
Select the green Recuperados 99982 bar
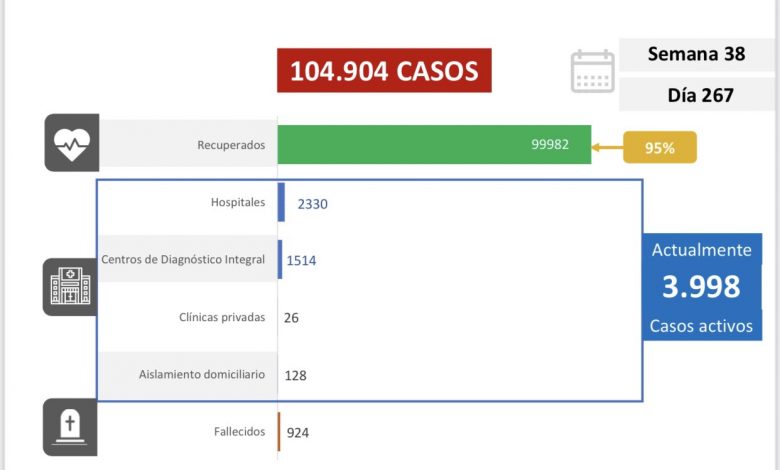[434, 144]
